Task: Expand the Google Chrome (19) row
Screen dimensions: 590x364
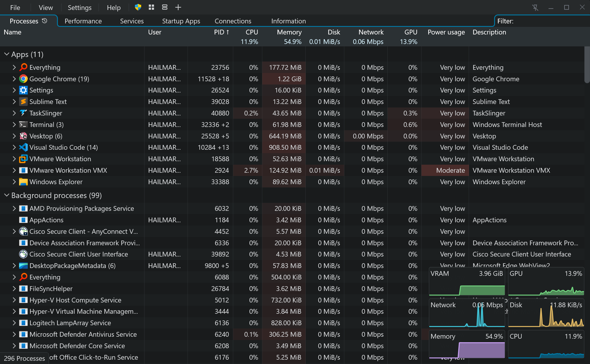Action: pyautogui.click(x=14, y=79)
